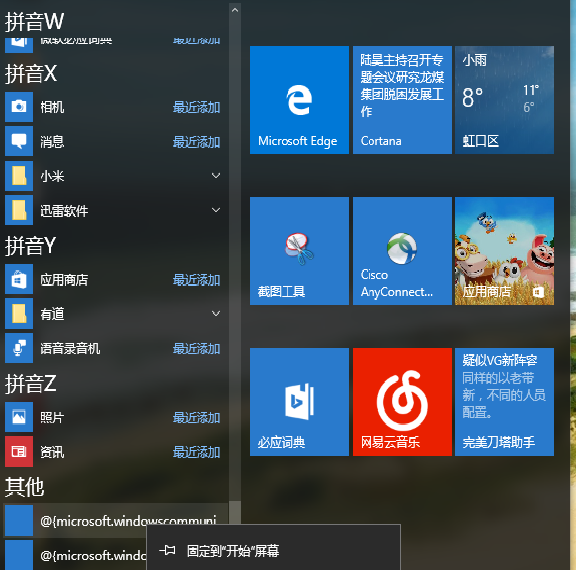
Task: Click the second @{microsoft.windo blue icon
Action: coord(19,555)
